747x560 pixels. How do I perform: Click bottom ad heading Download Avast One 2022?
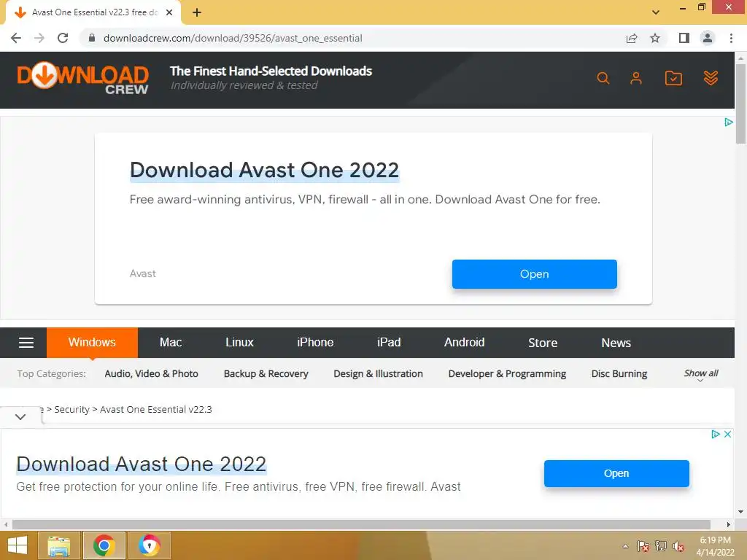coord(142,464)
